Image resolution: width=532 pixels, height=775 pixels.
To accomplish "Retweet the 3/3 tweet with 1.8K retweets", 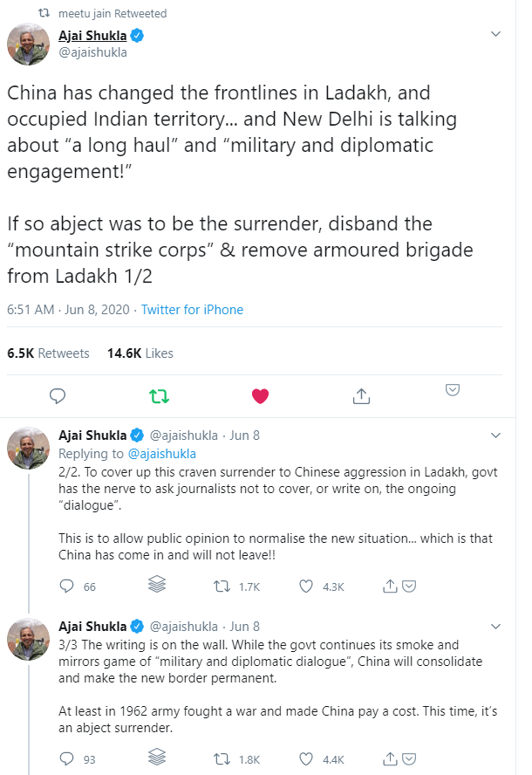I will [222, 759].
